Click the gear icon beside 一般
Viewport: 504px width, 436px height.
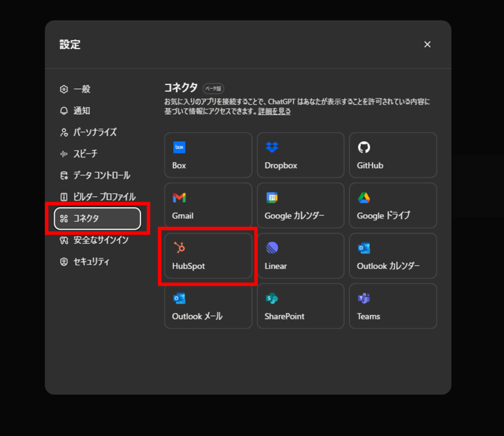click(x=64, y=89)
